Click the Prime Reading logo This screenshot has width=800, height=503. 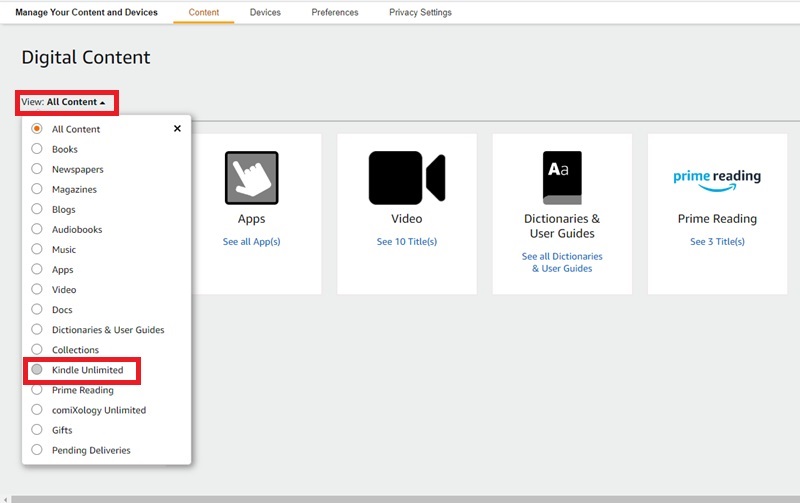point(716,179)
